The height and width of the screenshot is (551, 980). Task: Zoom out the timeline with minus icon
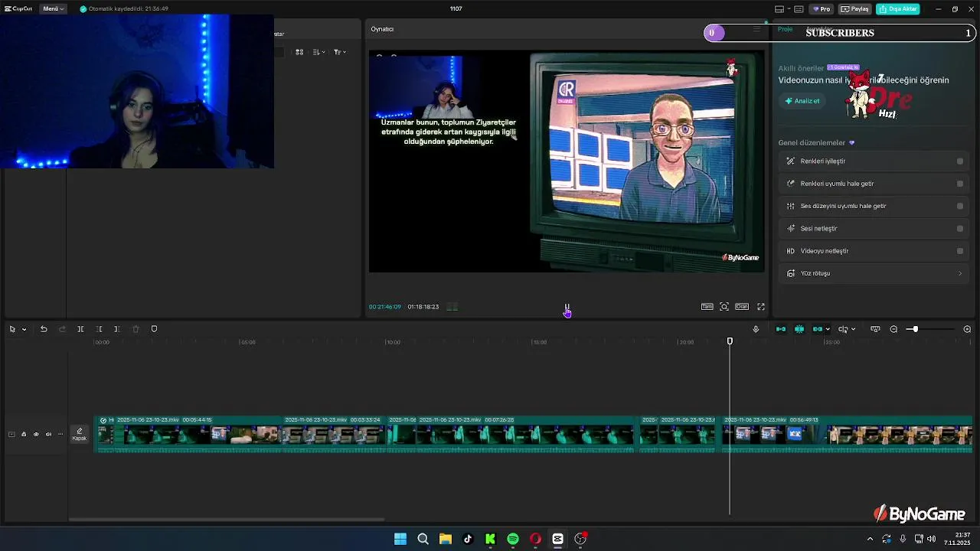tap(893, 329)
